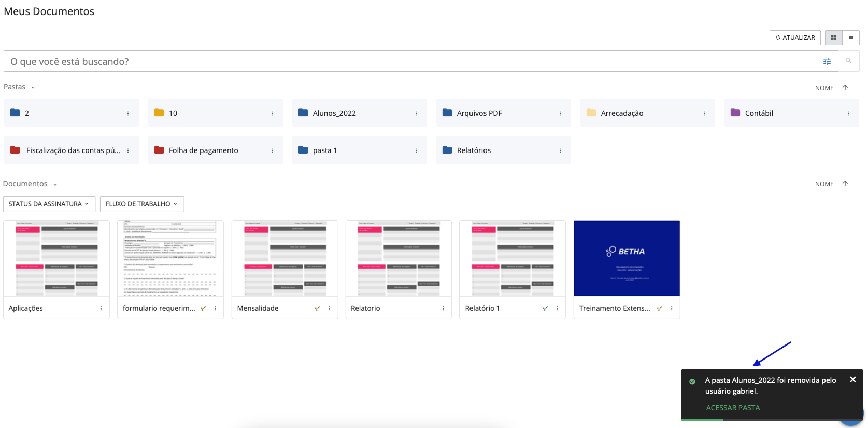The image size is (868, 428).
Task: Click Acessar Pasta link in notification
Action: coord(733,408)
